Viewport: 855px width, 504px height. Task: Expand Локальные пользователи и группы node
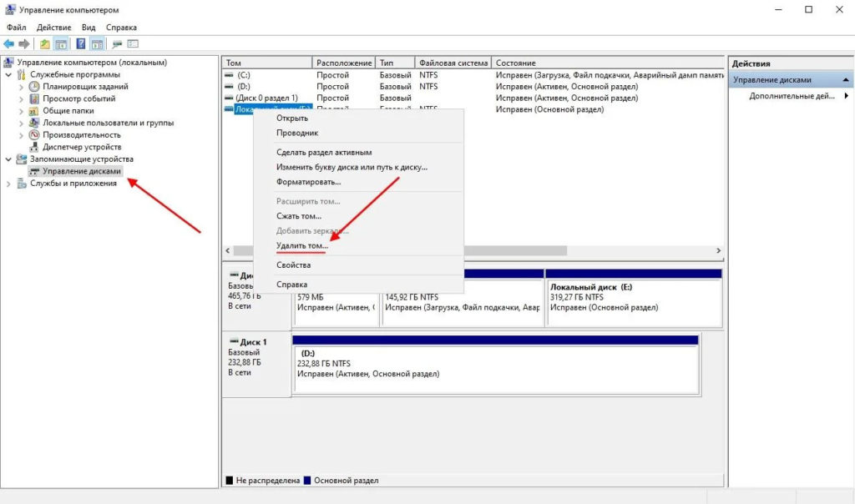(x=21, y=123)
